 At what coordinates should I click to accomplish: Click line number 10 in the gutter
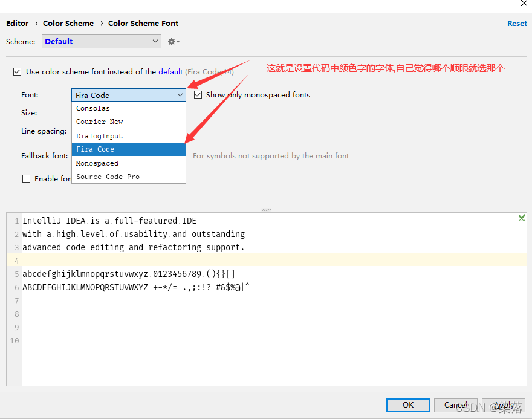[x=15, y=341]
